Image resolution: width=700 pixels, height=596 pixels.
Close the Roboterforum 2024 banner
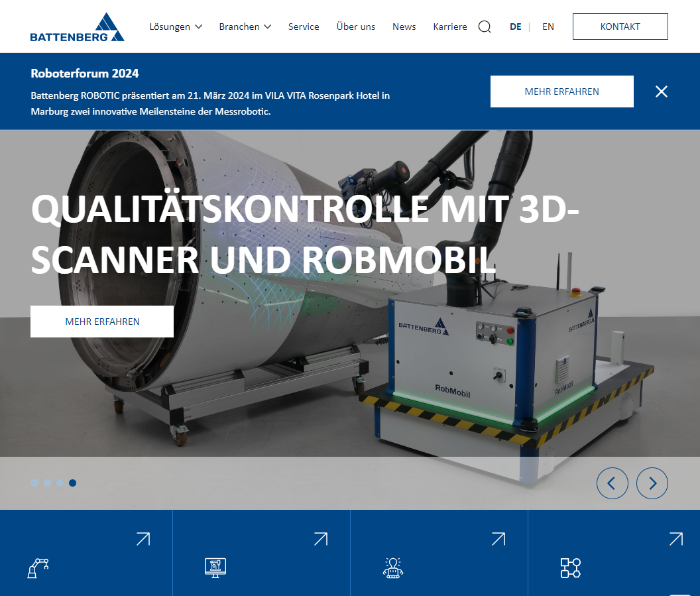(661, 91)
